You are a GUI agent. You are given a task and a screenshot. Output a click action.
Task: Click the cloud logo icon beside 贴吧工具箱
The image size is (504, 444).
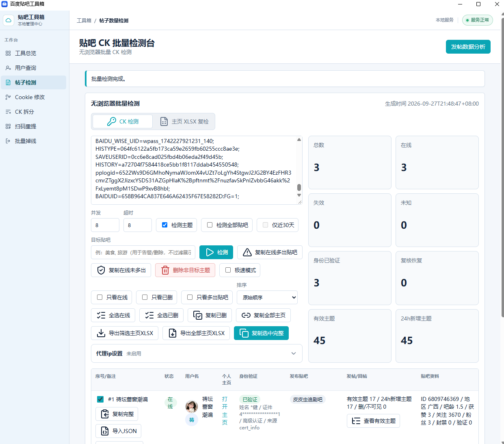(x=9, y=20)
